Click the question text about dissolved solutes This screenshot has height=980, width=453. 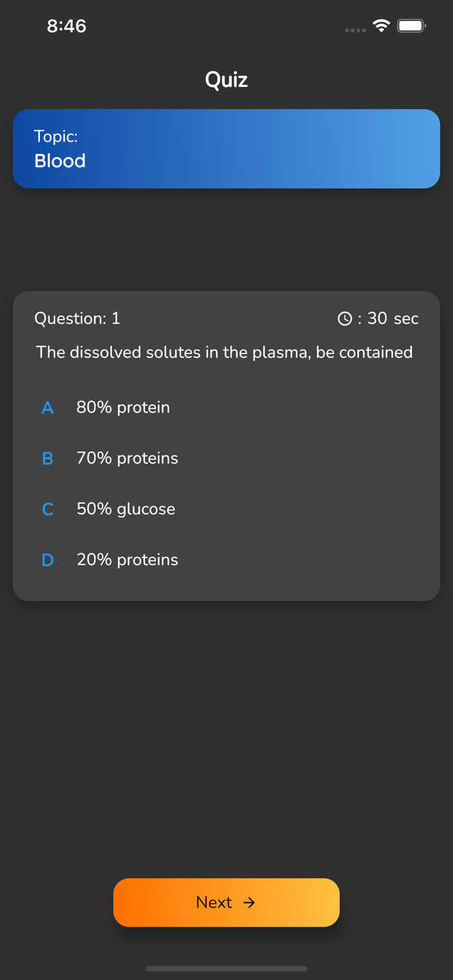tap(225, 352)
